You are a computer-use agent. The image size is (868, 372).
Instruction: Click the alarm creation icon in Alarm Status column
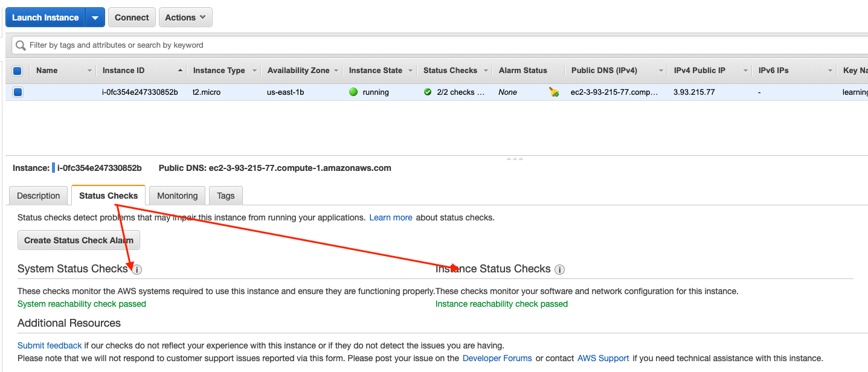coord(554,92)
